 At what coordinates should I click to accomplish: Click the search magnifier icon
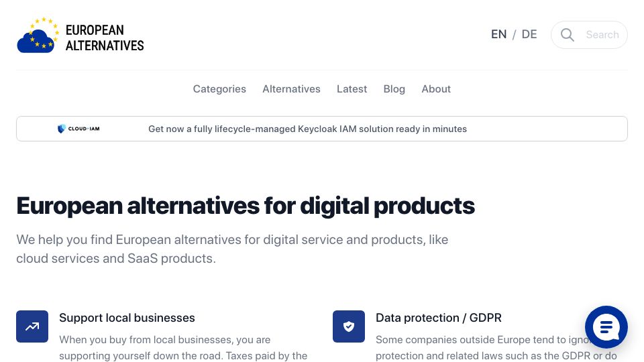click(568, 35)
